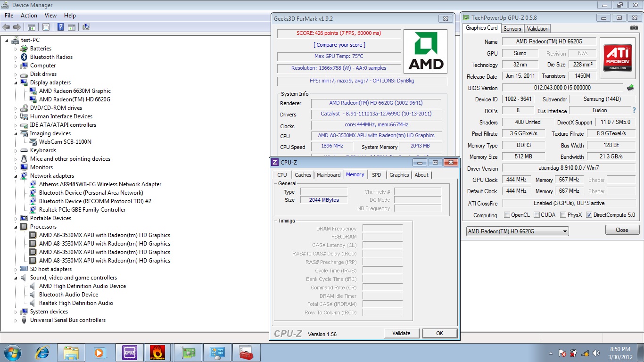The height and width of the screenshot is (362, 644).
Task: Switch to FurMark via taskbar icon
Action: (x=158, y=352)
